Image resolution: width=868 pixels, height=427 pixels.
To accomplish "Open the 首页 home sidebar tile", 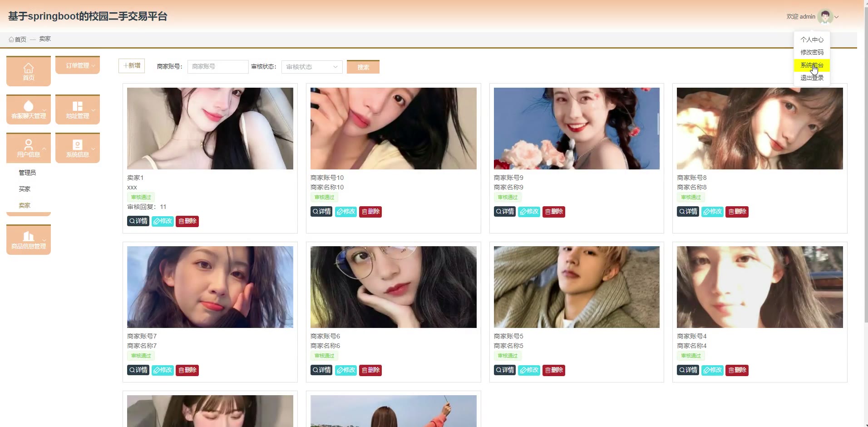I will coord(29,71).
